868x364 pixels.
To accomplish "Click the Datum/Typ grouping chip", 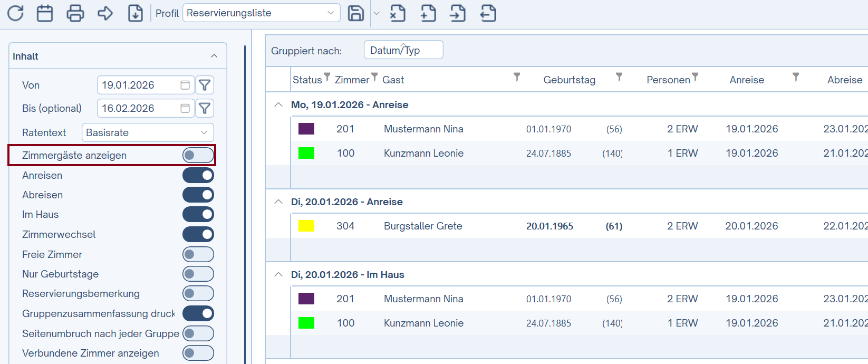I will pyautogui.click(x=403, y=50).
